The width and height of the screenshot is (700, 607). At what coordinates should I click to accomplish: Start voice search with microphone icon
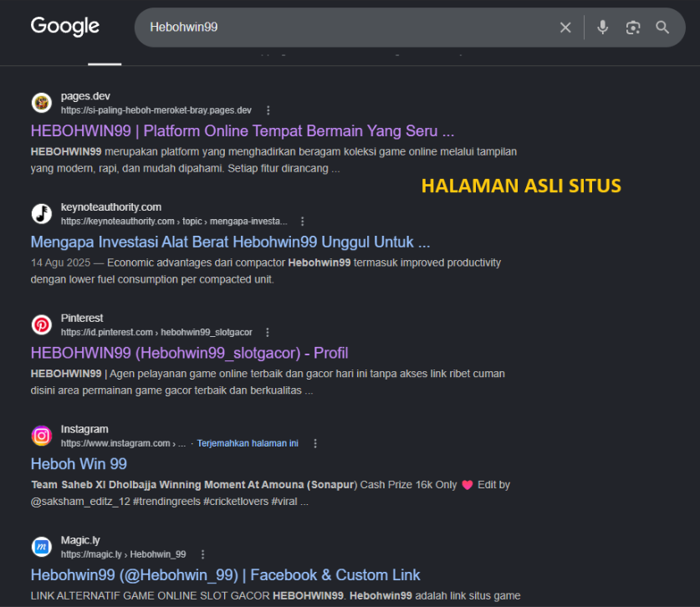602,28
